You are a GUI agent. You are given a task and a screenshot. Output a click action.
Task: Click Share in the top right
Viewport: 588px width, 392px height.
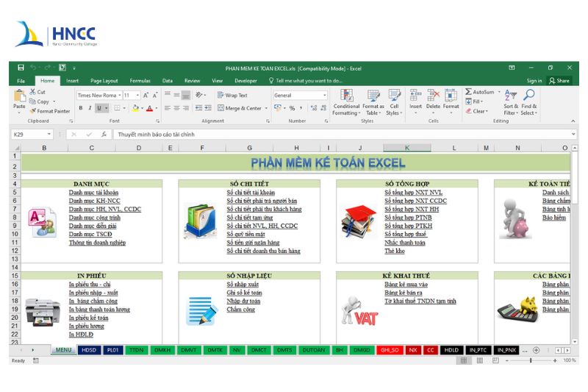tap(559, 81)
